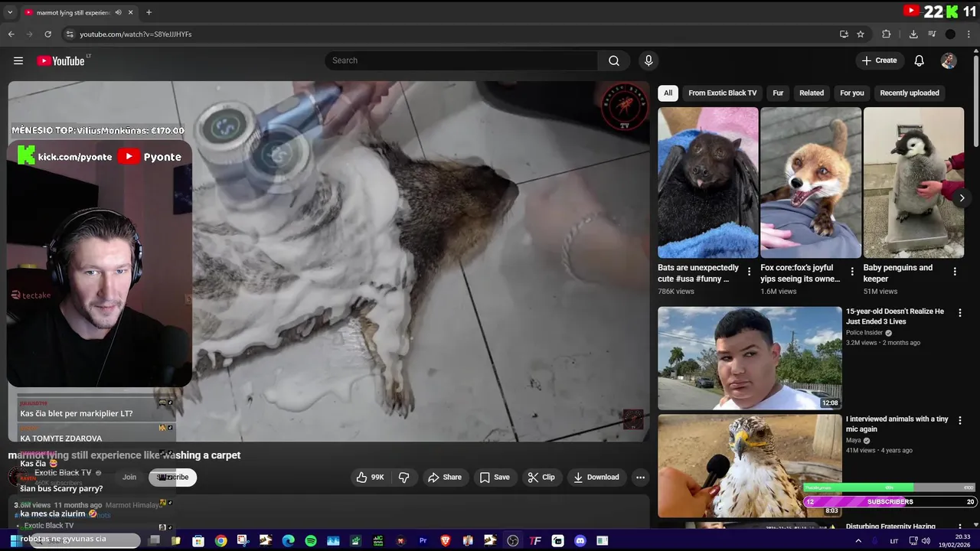This screenshot has height=551, width=980.
Task: Switch keyboard language LIT indicator
Action: tap(894, 541)
